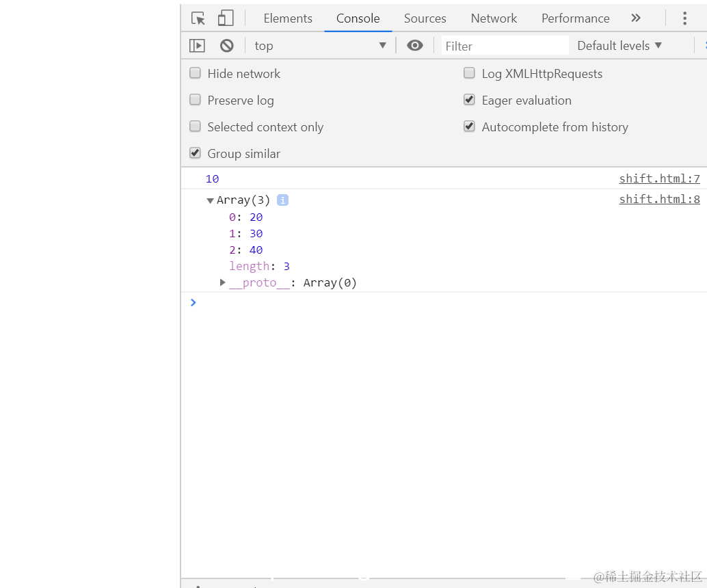Disable the Eager evaluation checkbox
The height and width of the screenshot is (588, 707).
click(x=469, y=100)
